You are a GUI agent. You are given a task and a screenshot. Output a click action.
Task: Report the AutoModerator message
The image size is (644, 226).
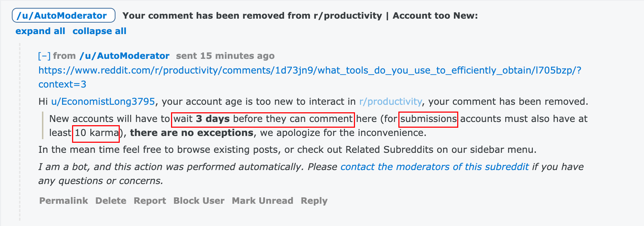[x=150, y=201]
